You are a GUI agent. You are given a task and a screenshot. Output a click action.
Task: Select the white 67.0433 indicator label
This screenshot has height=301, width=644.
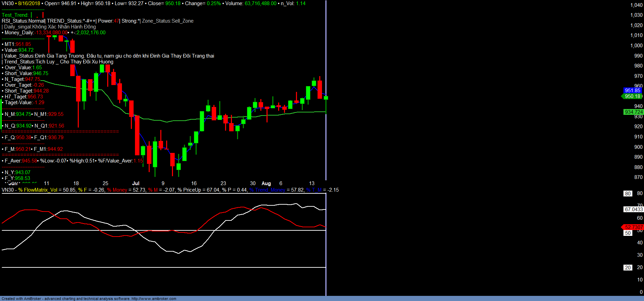[633, 209]
